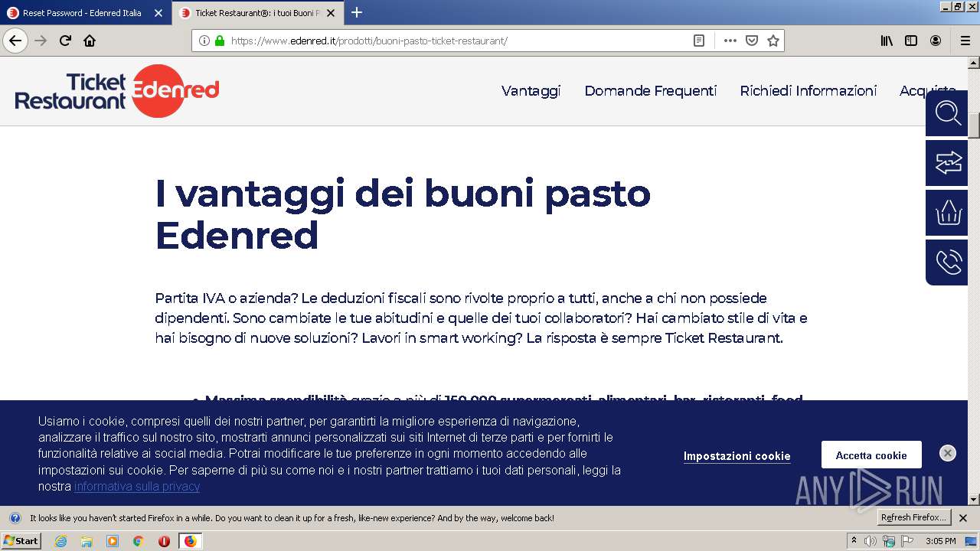Open a new browser tab
Screen dimensions: 980x551
pos(357,12)
